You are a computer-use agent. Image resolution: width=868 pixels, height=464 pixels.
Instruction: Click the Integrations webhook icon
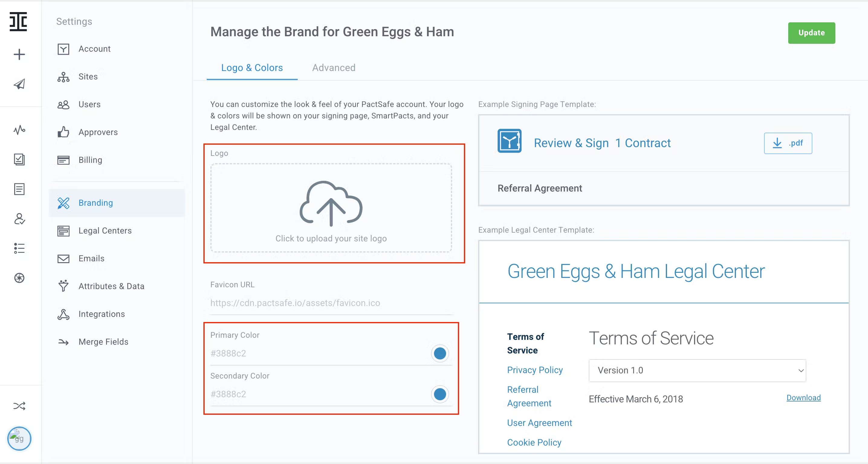point(63,314)
